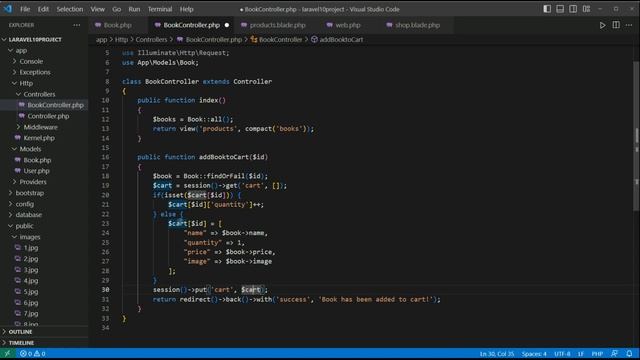The image size is (640, 360).
Task: Open the Terminal menu
Action: 160,9
